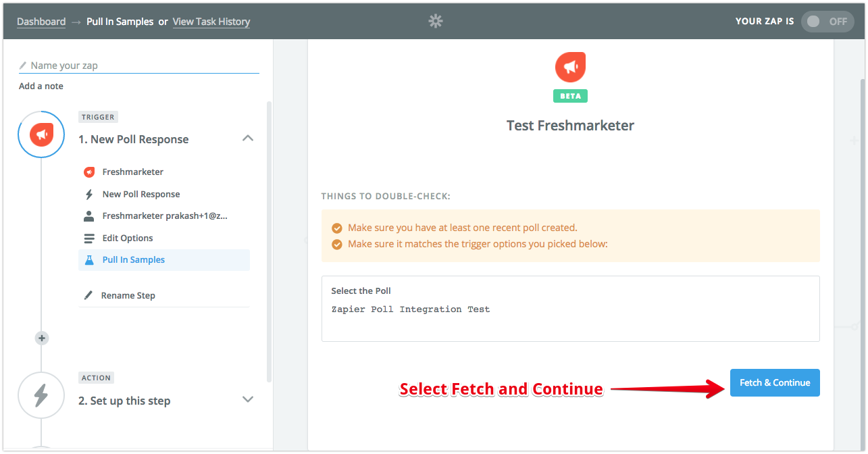Image resolution: width=868 pixels, height=454 pixels.
Task: Open Edit Options sub-step
Action: pyautogui.click(x=164, y=238)
